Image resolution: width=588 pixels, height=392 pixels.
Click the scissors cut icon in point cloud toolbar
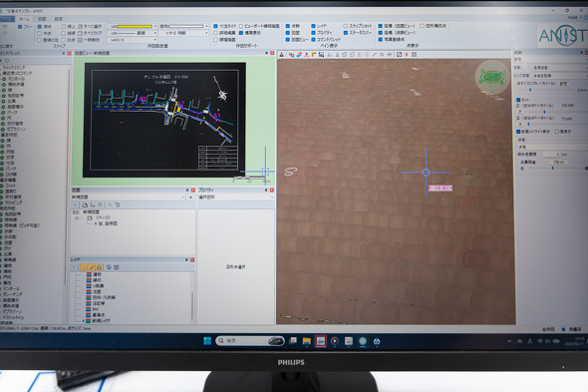pos(330,55)
